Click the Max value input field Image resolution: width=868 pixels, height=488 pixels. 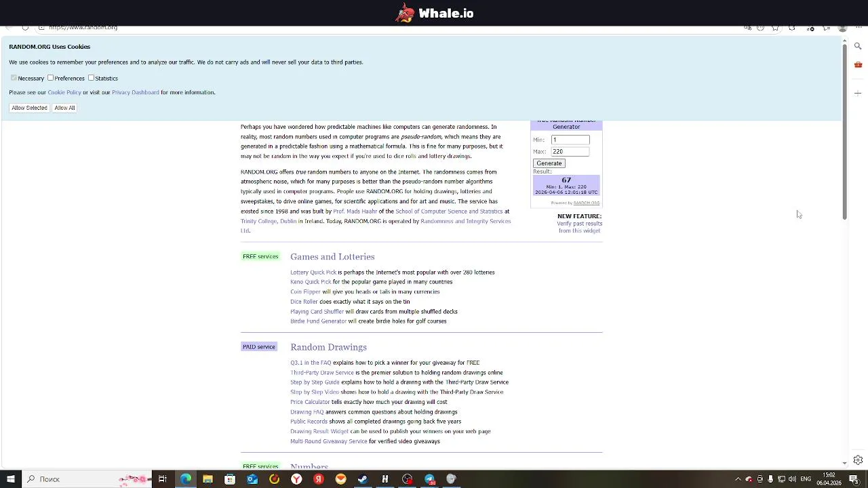[570, 152]
